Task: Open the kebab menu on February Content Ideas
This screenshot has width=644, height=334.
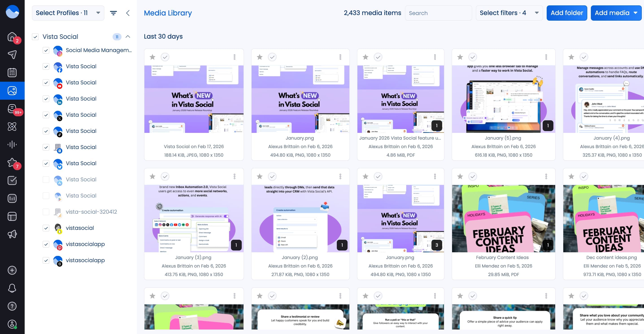Action: pos(546,176)
